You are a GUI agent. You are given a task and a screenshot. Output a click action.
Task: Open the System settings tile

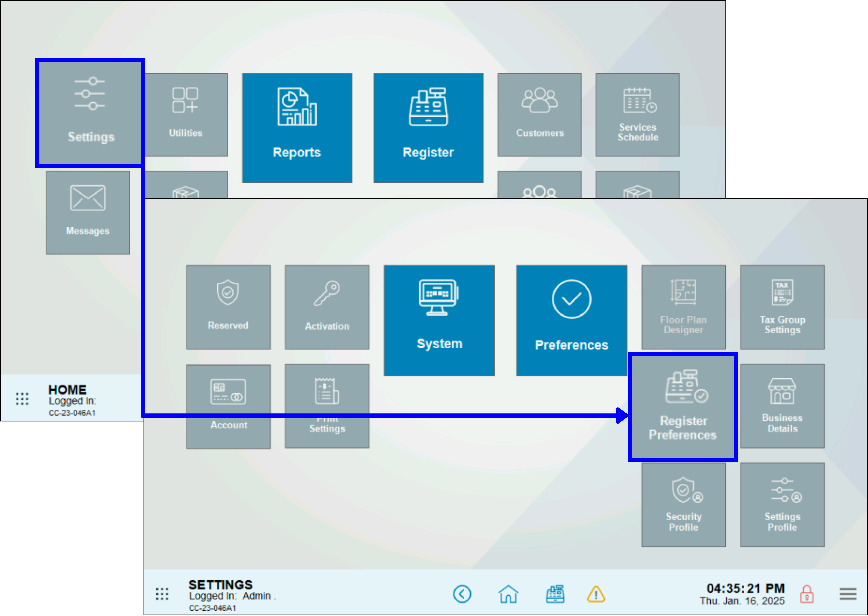(439, 320)
